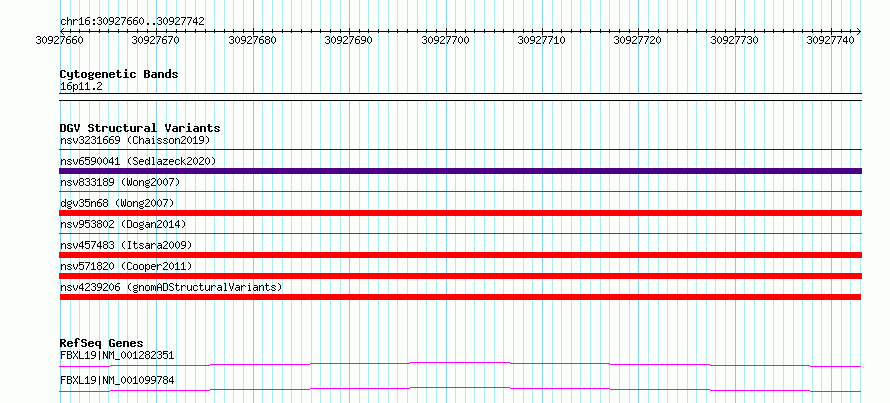Screen dimensions: 890x403
Task: Click ruler position 30927730
Action: [x=734, y=40]
